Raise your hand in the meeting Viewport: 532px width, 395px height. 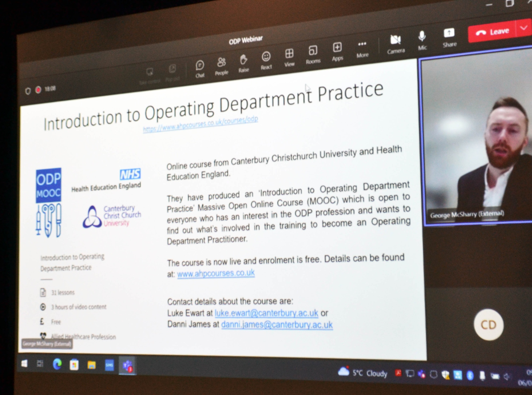pos(243,63)
